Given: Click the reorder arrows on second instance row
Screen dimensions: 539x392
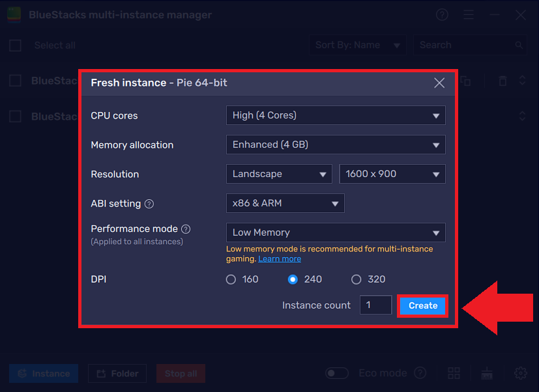Looking at the screenshot, I should tap(522, 116).
